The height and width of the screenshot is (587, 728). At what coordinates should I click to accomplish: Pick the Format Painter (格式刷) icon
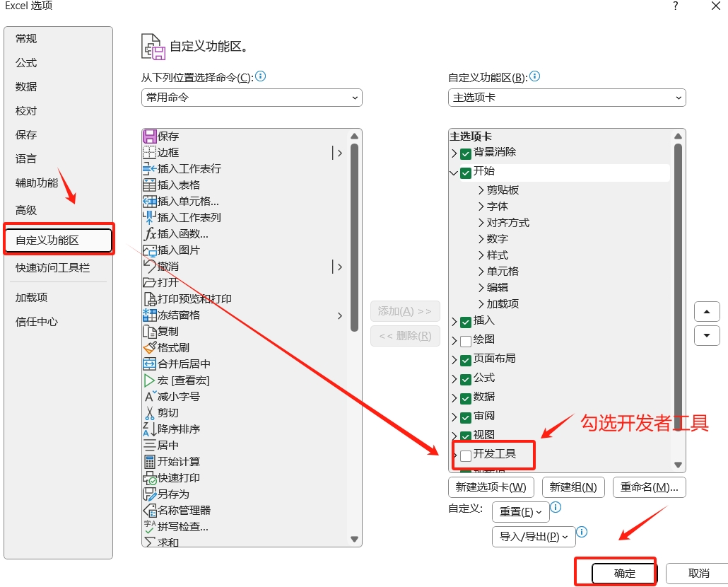(x=150, y=347)
